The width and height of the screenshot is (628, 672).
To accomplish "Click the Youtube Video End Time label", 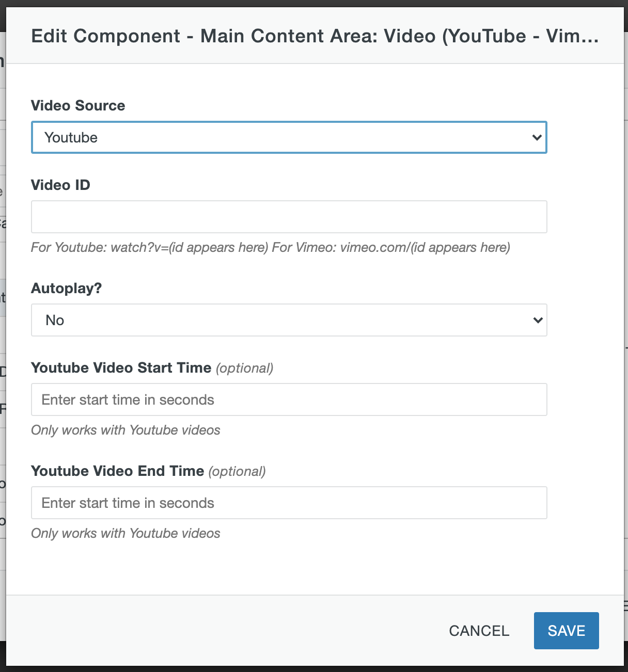I will [x=118, y=471].
